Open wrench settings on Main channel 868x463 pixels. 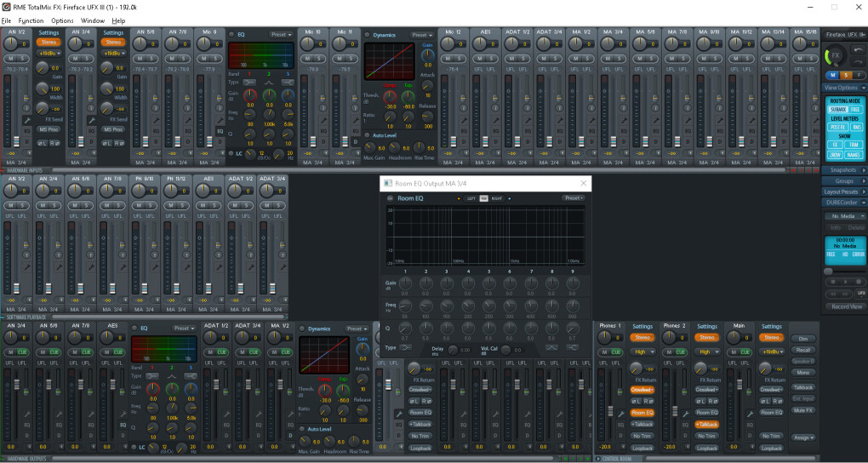pos(750,413)
